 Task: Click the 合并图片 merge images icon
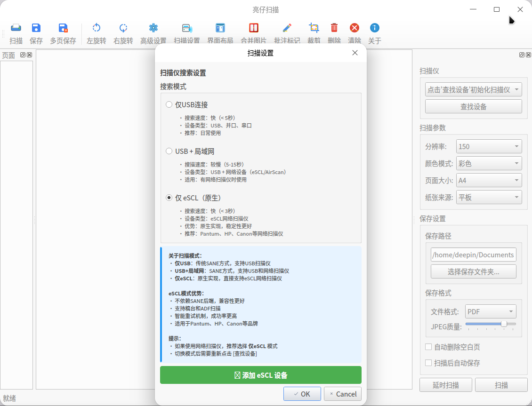point(253,28)
